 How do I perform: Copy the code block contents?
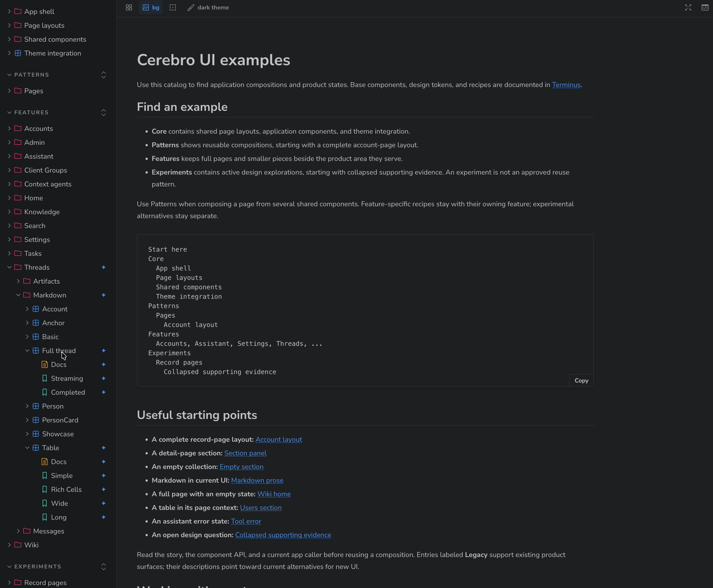pos(581,381)
